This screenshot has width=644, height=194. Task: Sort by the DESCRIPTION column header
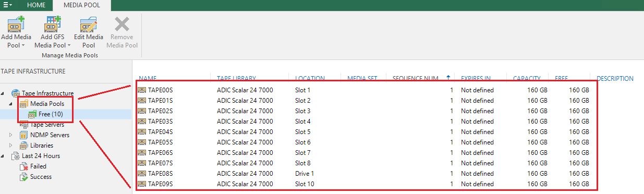(x=615, y=79)
